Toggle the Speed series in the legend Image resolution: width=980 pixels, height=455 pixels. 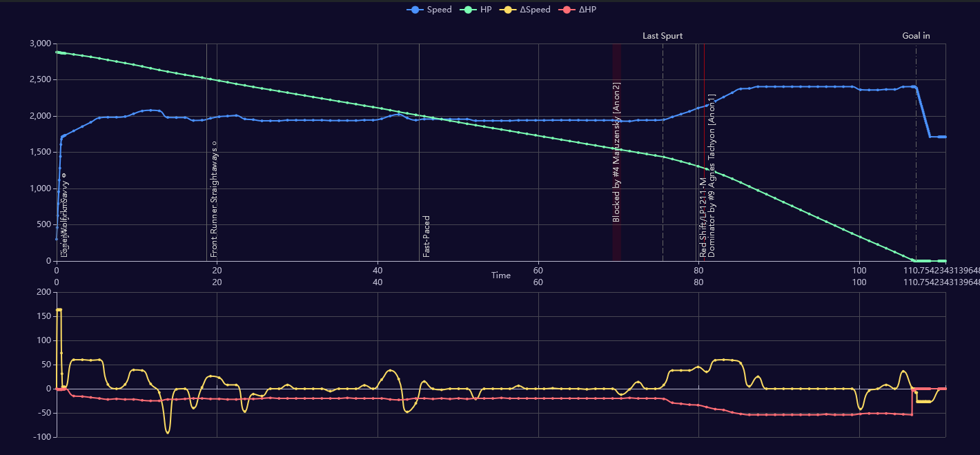[x=429, y=10]
